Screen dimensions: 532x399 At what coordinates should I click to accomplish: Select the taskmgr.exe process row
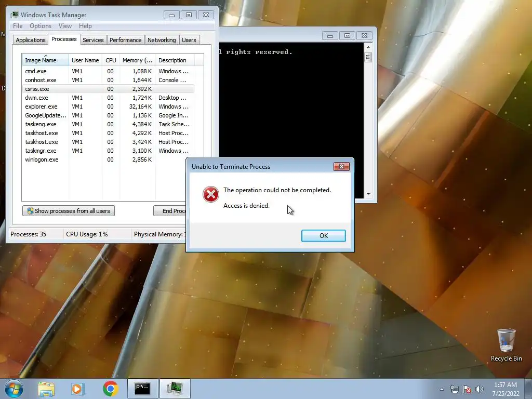[x=108, y=151]
